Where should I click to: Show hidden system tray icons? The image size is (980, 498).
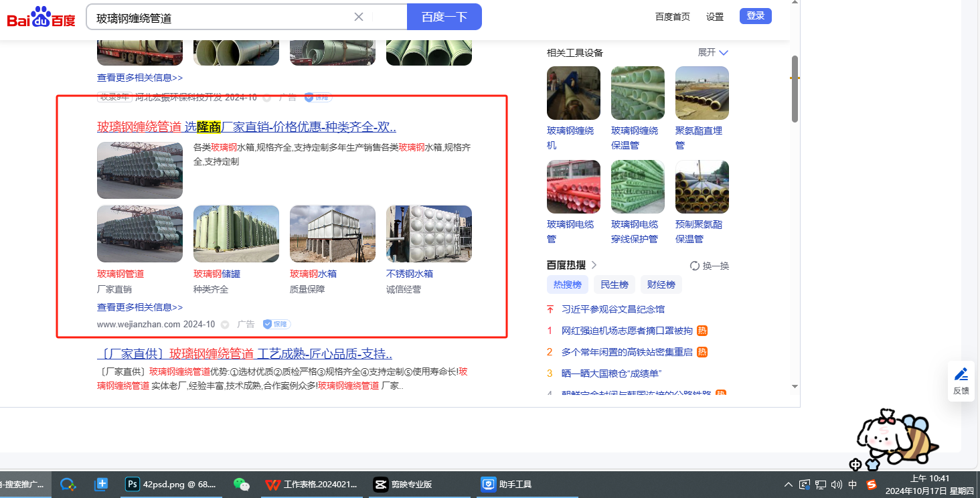(x=789, y=484)
